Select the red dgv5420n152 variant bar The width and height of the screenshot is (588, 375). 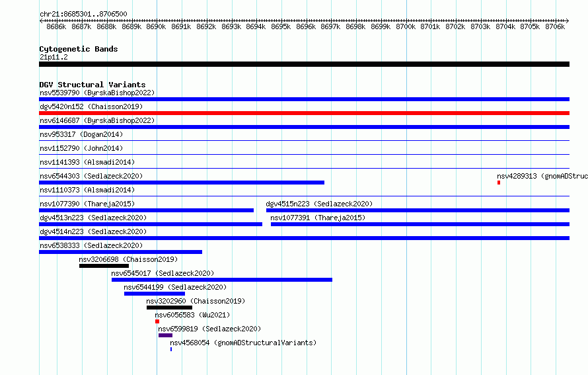coord(304,113)
